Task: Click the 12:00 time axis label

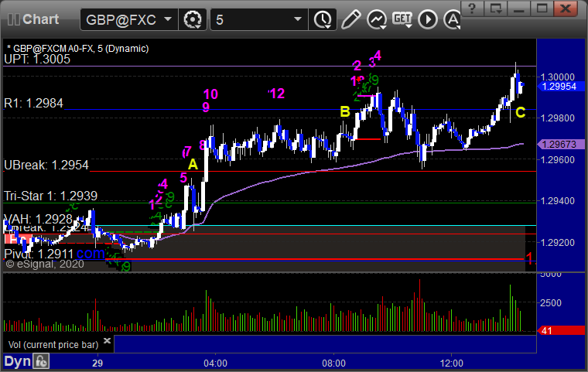Action: [452, 363]
